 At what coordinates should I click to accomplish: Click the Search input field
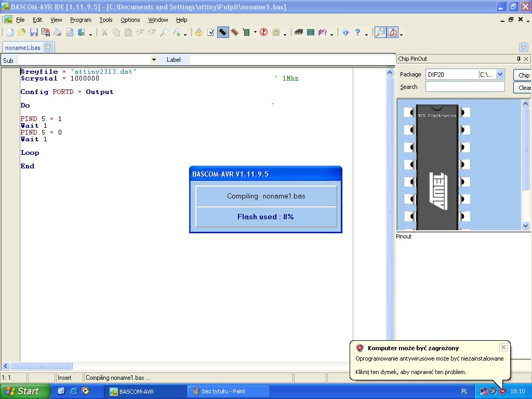coord(465,87)
